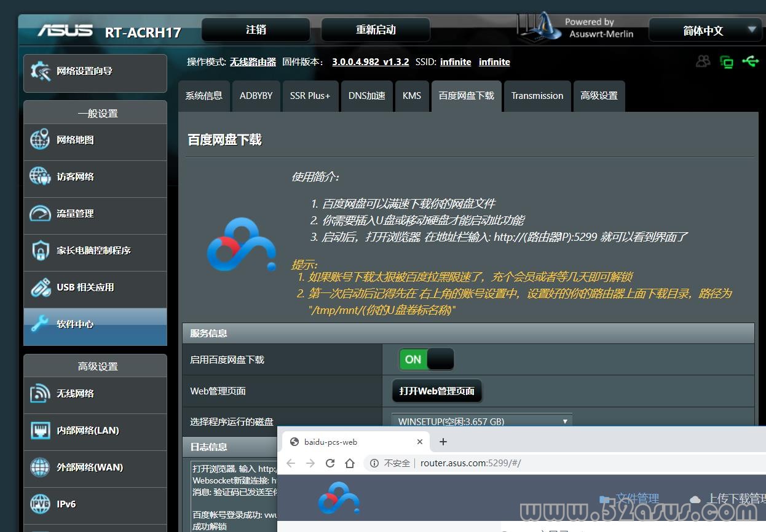Open the 高级设置 tab
Viewport: 766px width, 532px height.
tap(599, 96)
